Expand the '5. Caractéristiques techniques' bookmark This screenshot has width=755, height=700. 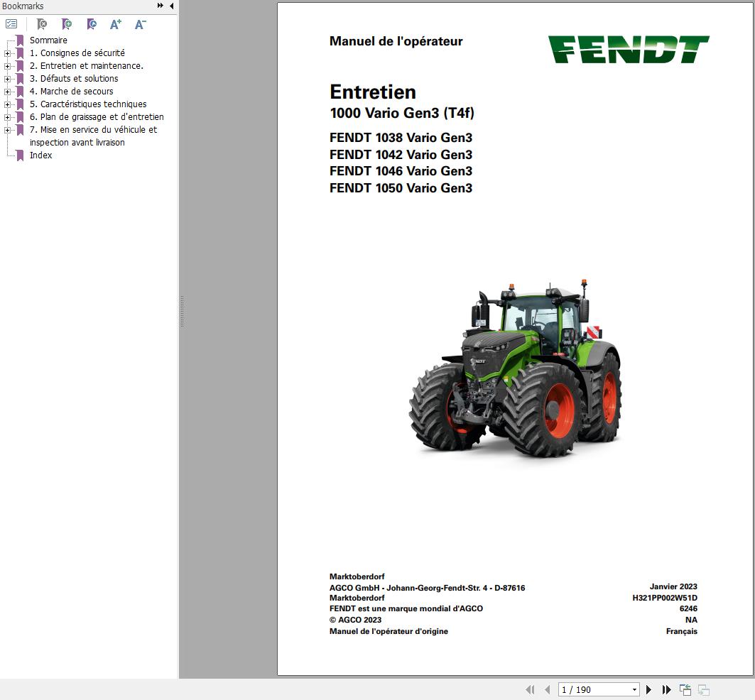tap(7, 104)
